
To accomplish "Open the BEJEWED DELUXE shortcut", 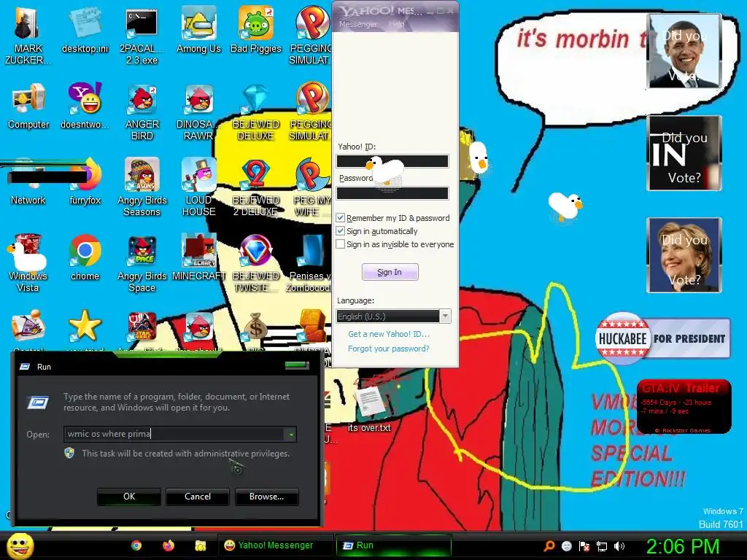I will coord(256,112).
